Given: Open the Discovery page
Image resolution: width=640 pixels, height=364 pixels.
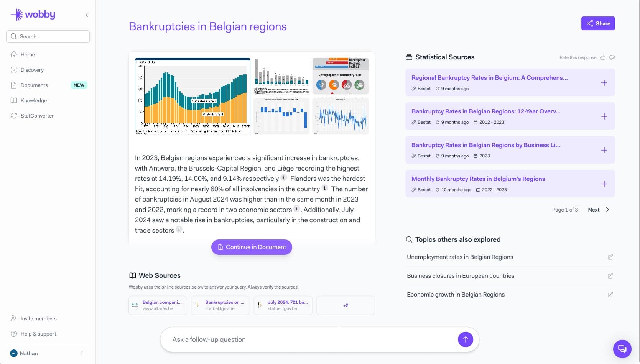Looking at the screenshot, I should click(x=32, y=70).
